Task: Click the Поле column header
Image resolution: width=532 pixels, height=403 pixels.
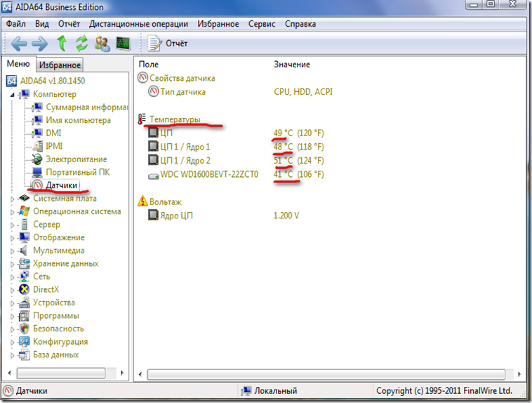Action: pos(149,64)
